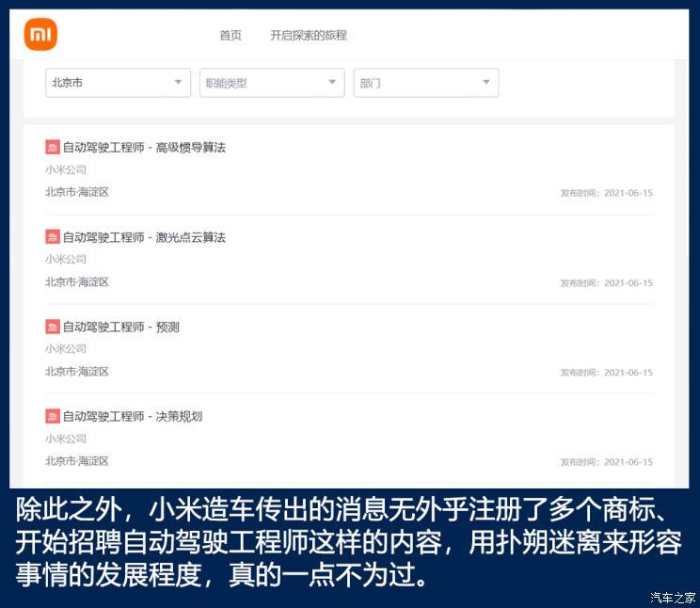
Task: Click publish date of 高级惯导算法 job
Action: pyautogui.click(x=606, y=193)
